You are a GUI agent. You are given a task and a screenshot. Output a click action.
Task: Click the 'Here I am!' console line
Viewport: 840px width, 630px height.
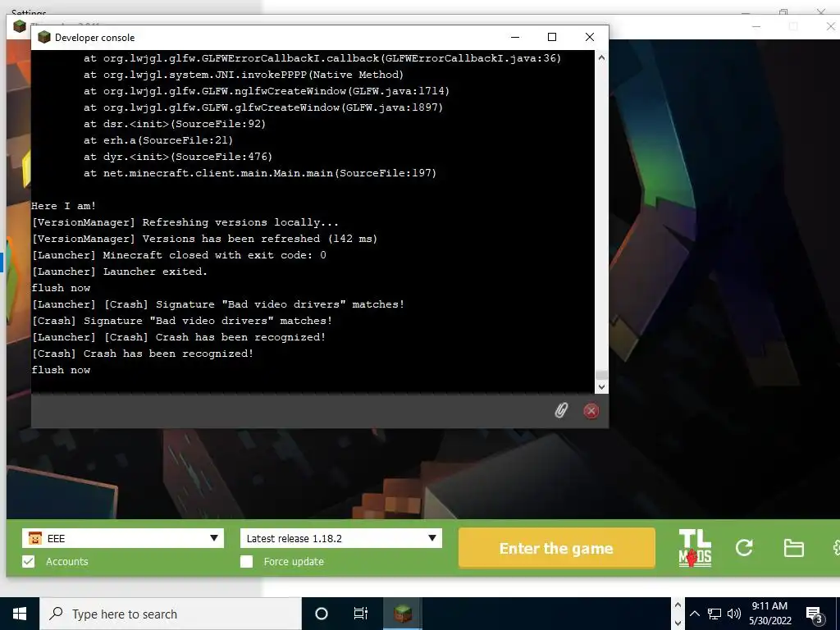click(x=64, y=206)
